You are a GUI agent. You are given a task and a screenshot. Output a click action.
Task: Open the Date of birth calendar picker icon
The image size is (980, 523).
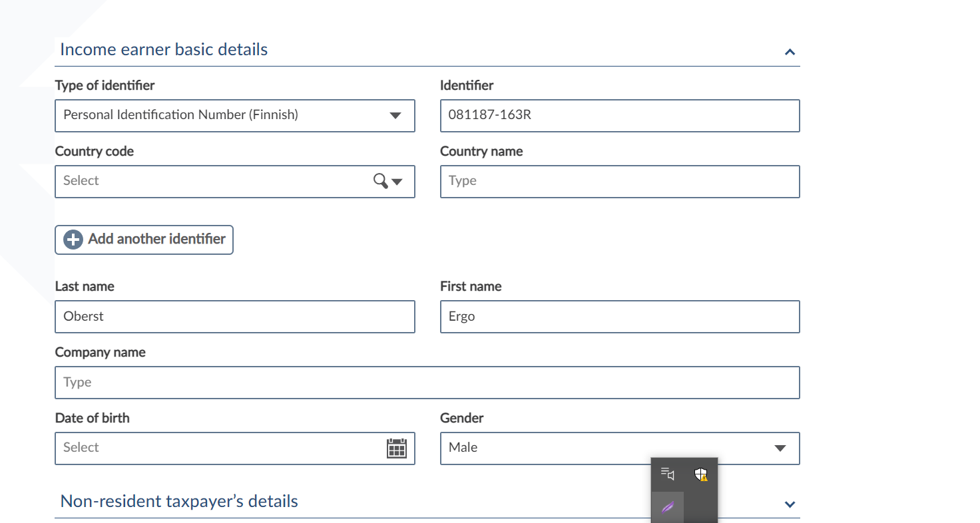(396, 448)
